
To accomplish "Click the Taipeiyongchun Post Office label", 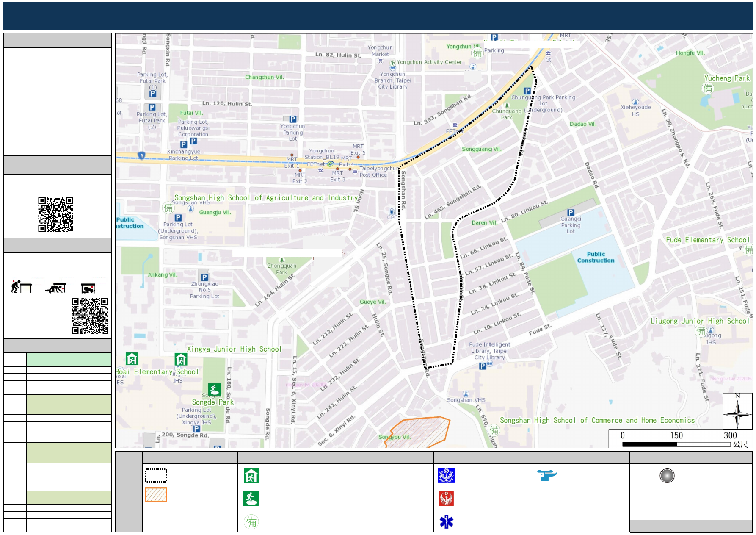I will (379, 172).
